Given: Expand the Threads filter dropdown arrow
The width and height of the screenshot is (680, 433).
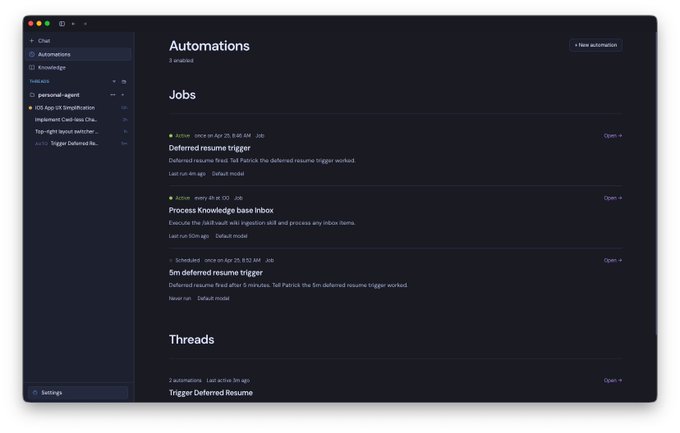Looking at the screenshot, I should point(114,82).
